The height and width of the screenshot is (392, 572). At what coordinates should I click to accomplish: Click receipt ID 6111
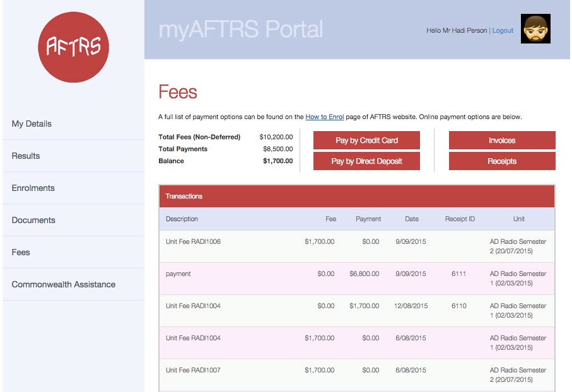pos(458,274)
